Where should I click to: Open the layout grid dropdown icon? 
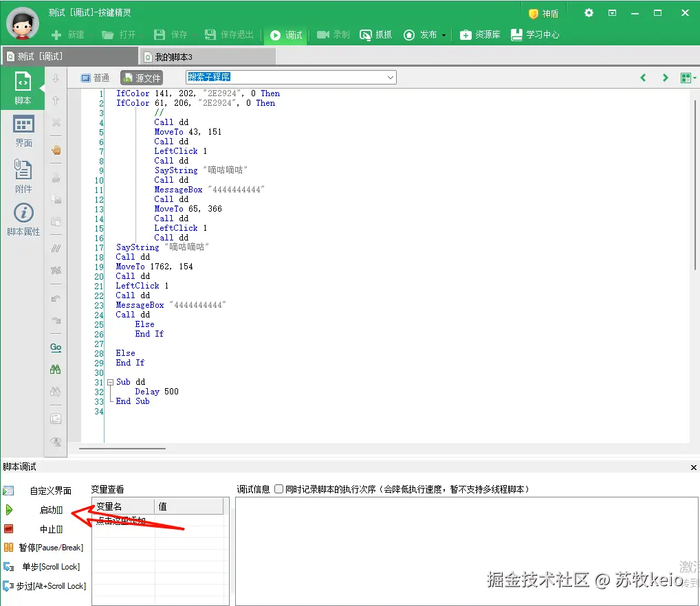pyautogui.click(x=688, y=78)
